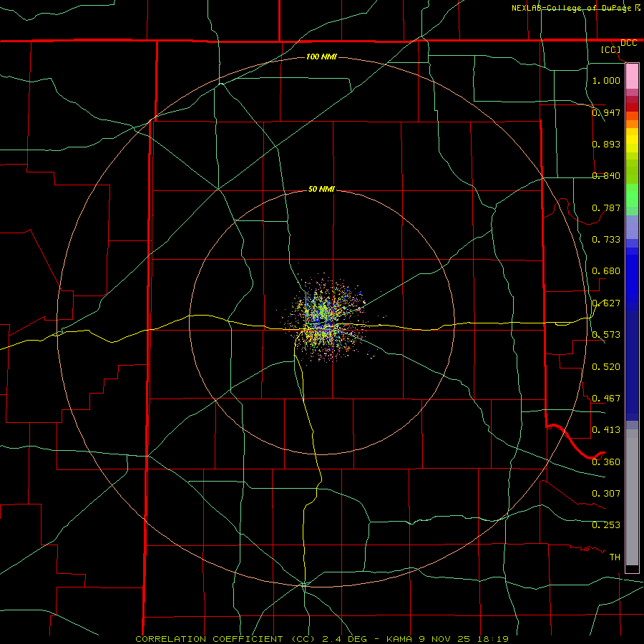Select the 0.520 scale value

pos(606,367)
